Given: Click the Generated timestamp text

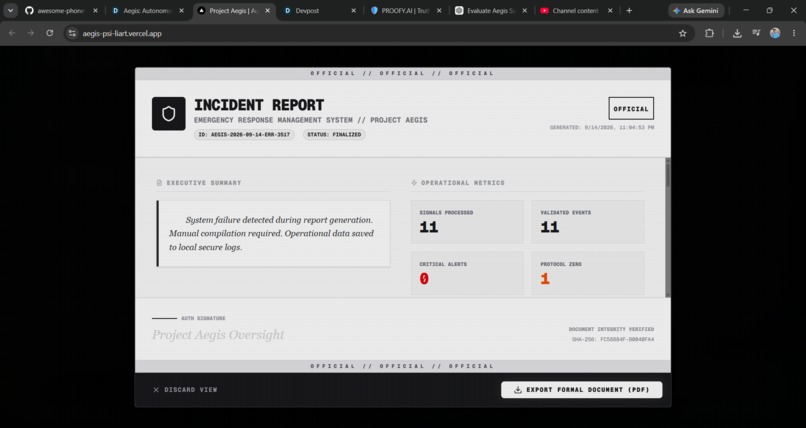Looking at the screenshot, I should click(602, 127).
